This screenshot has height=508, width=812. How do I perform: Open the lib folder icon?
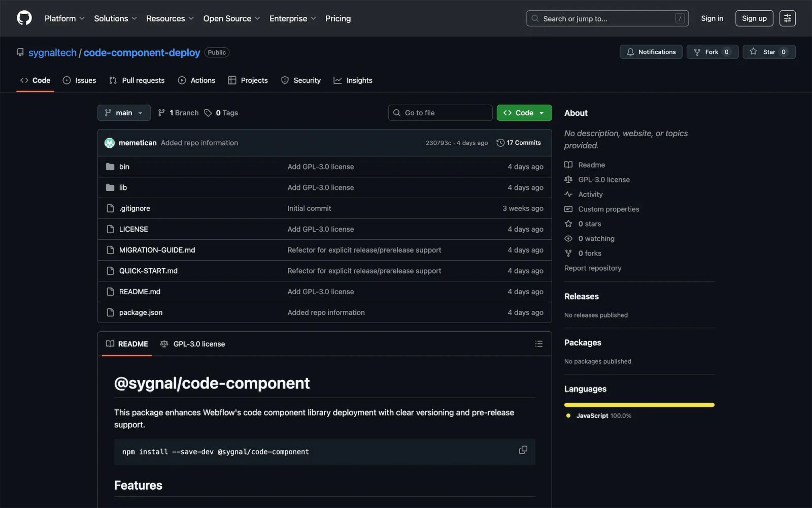(110, 187)
